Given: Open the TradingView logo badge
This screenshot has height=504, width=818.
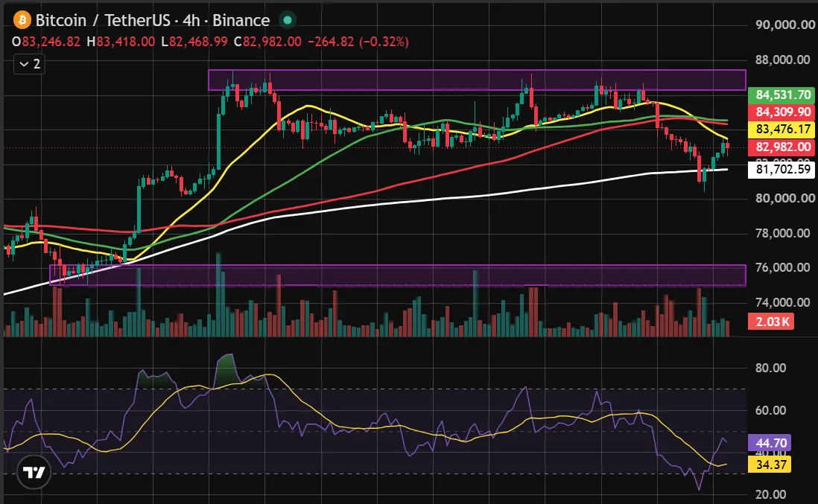Looking at the screenshot, I should [34, 472].
